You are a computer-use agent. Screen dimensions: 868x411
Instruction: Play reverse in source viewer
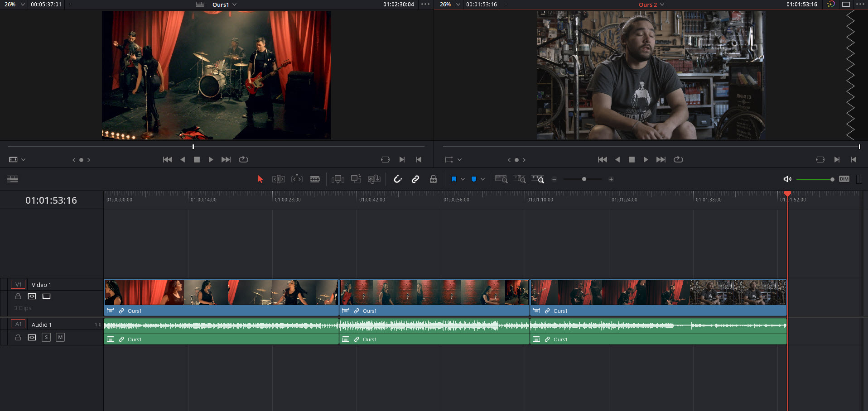(x=183, y=159)
